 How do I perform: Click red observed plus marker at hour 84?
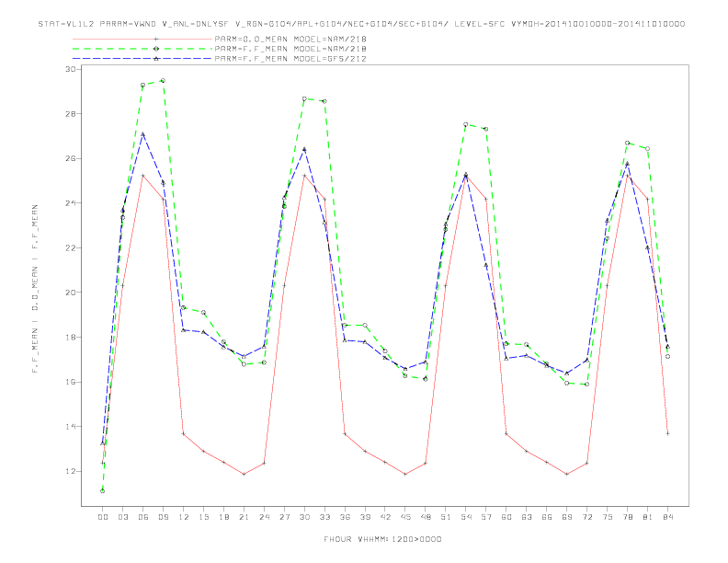tap(667, 433)
